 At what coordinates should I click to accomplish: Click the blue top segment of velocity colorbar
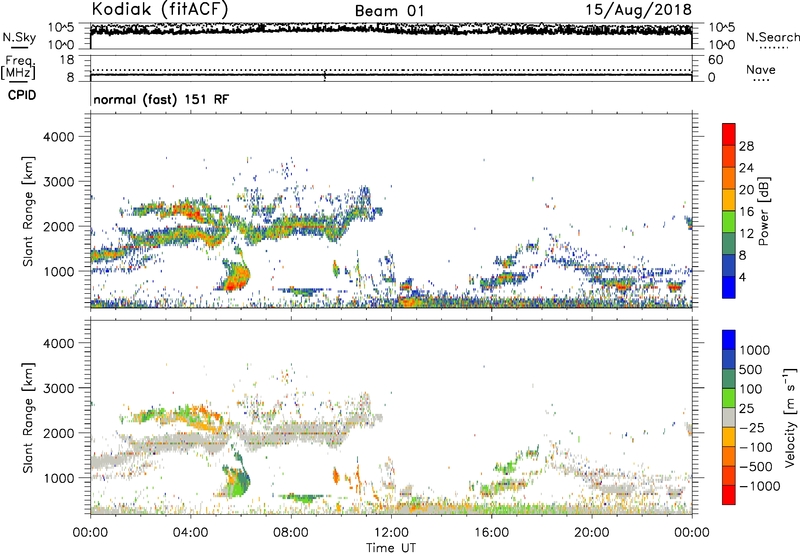pyautogui.click(x=729, y=340)
